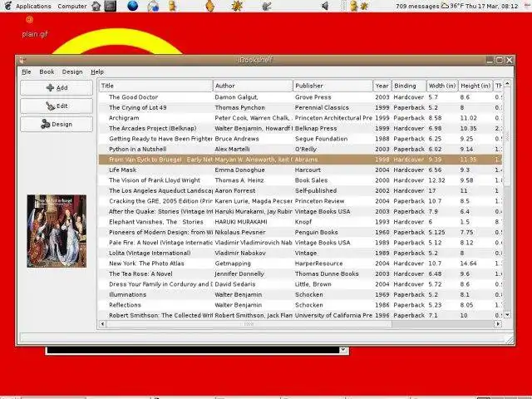Sort by Year column header
Image resolution: width=532 pixels, height=399 pixels.
(382, 86)
